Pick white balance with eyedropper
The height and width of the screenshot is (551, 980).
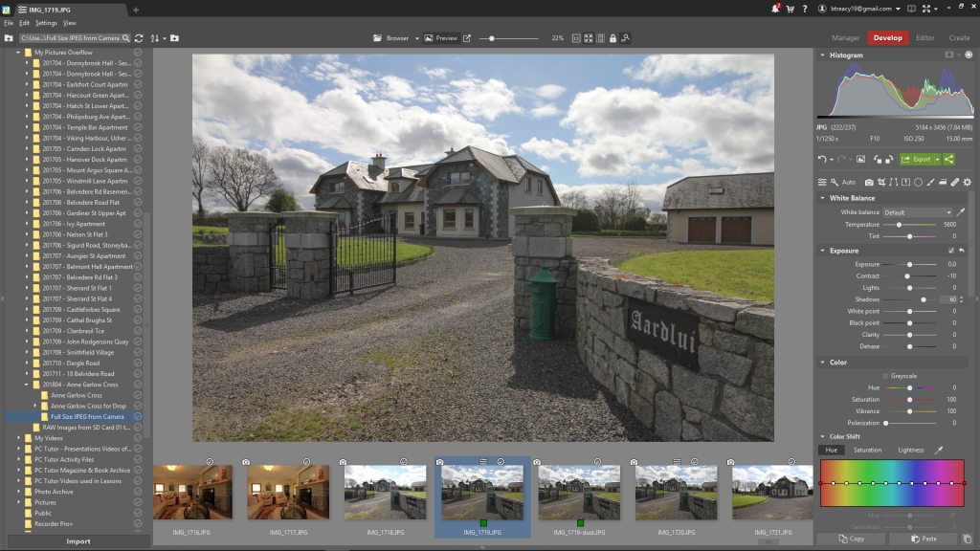pos(961,212)
